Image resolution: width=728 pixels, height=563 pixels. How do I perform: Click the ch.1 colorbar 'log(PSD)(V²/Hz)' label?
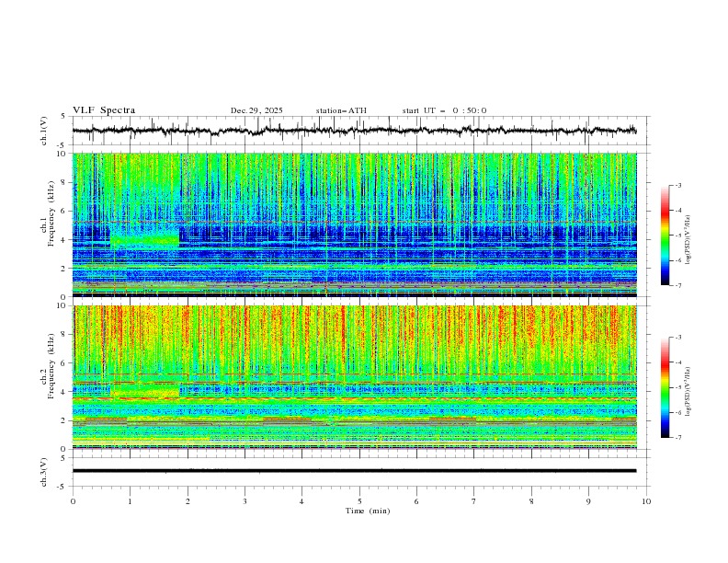pyautogui.click(x=689, y=240)
